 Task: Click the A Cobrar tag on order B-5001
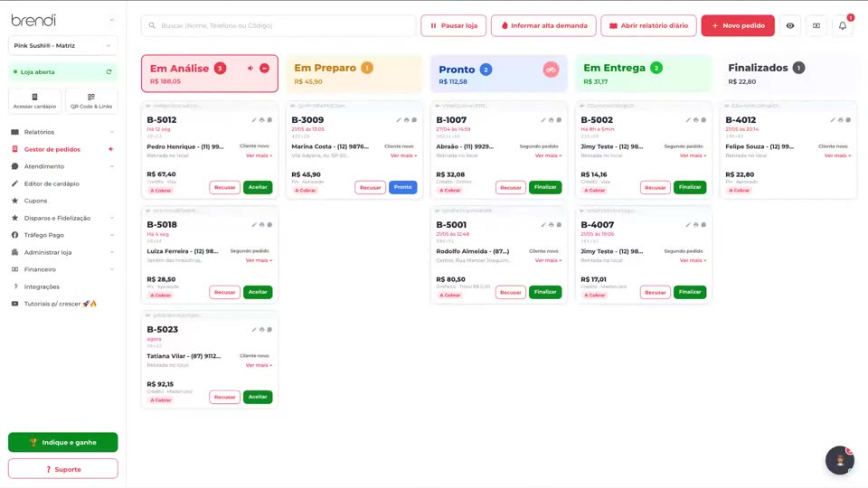pyautogui.click(x=449, y=296)
